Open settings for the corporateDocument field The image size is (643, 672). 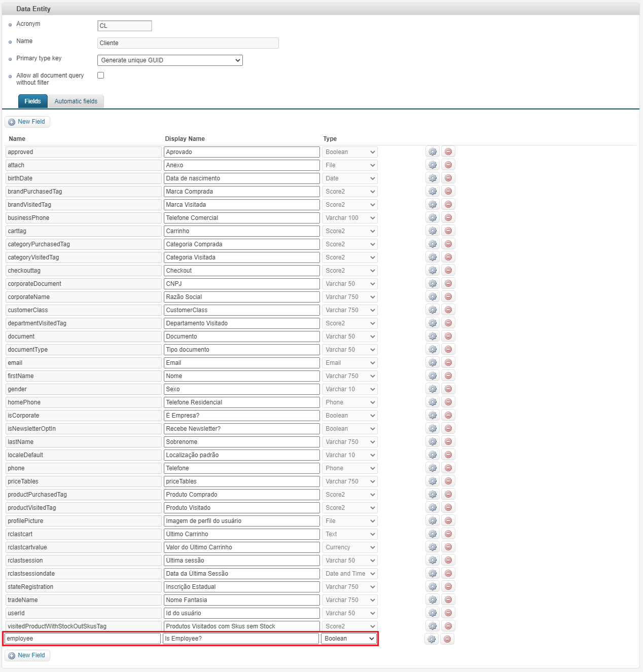(x=432, y=283)
